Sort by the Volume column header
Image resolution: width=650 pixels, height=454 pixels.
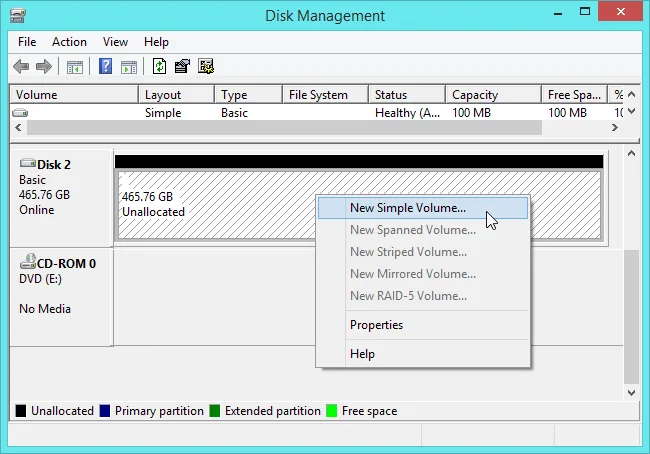(74, 95)
